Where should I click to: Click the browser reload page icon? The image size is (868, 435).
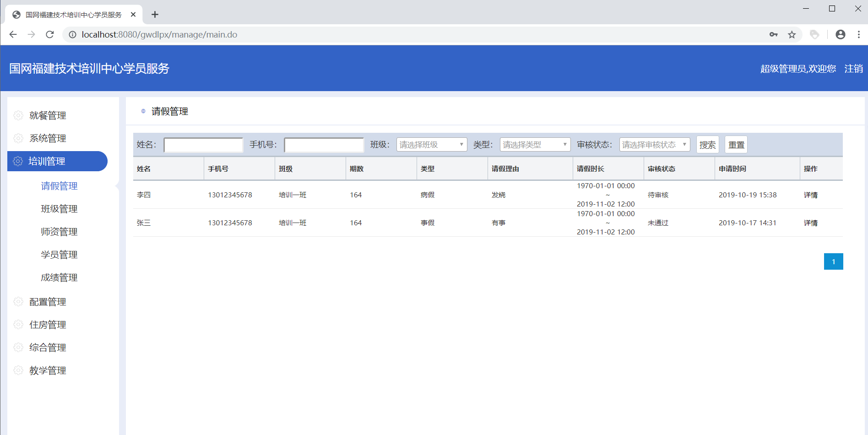[50, 34]
